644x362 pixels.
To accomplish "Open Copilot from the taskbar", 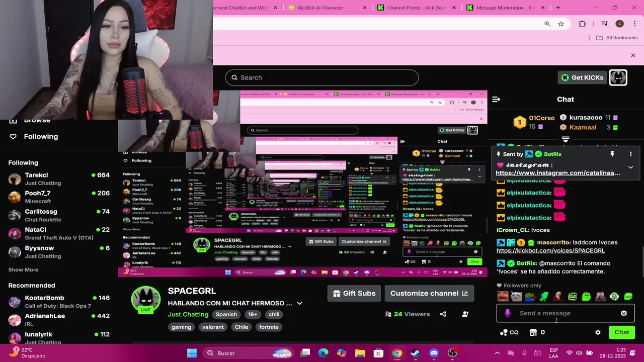I will (342, 353).
